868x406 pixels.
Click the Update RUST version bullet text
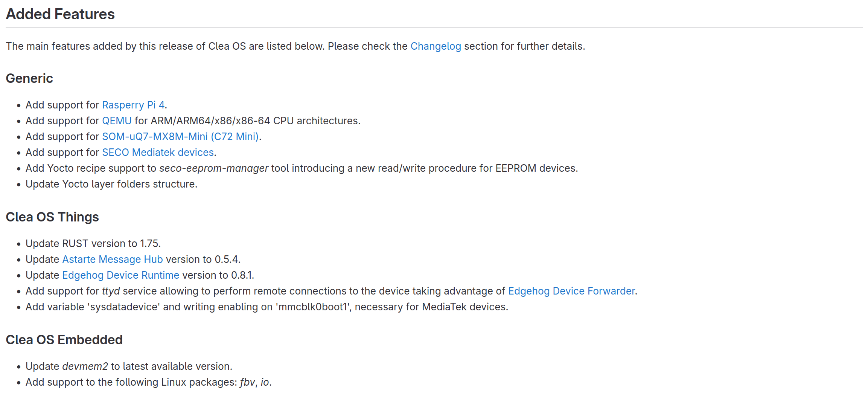[x=93, y=244]
